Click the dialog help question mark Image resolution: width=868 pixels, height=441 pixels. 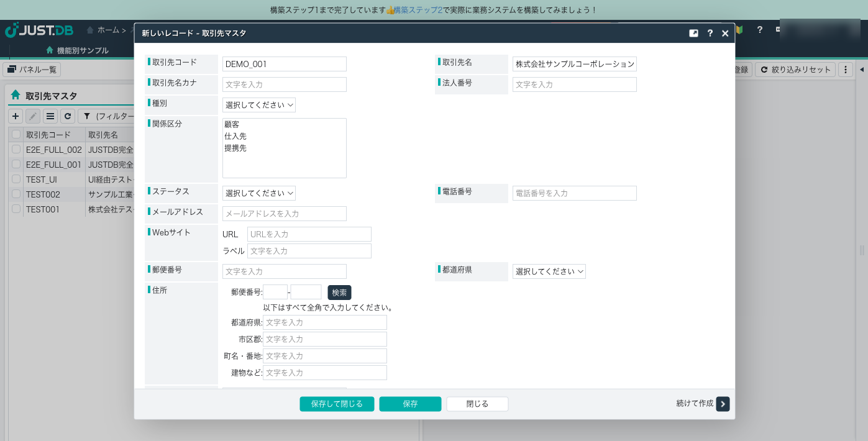[710, 34]
